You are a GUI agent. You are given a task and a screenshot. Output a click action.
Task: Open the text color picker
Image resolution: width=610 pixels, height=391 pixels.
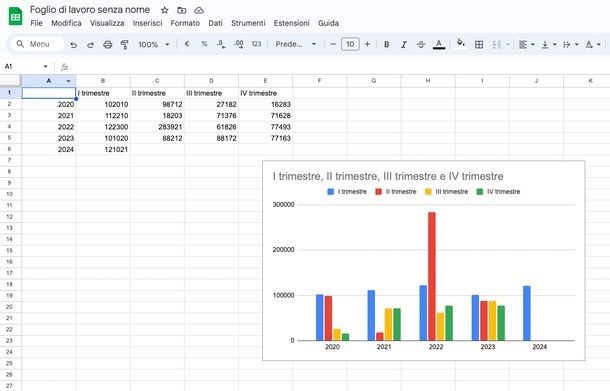point(439,45)
